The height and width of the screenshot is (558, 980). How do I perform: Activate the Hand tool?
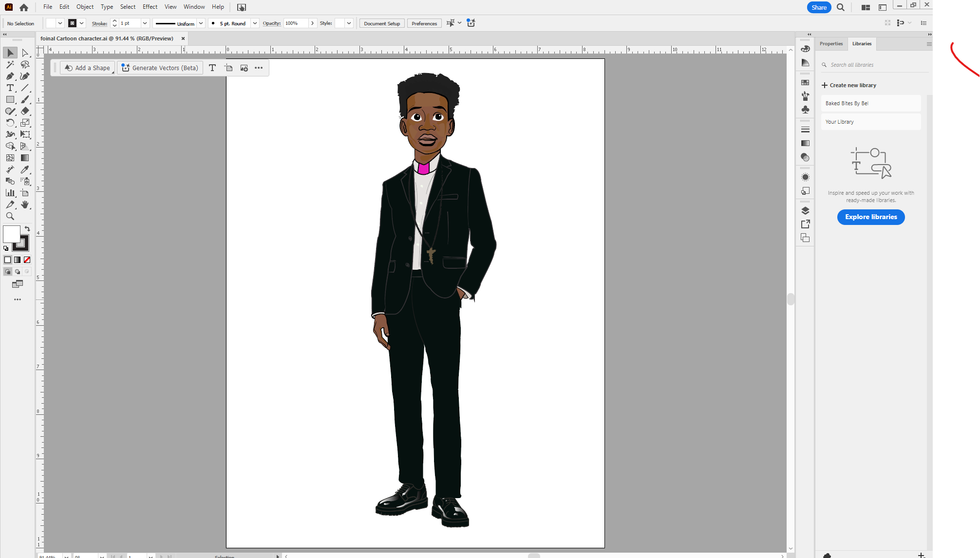(25, 205)
